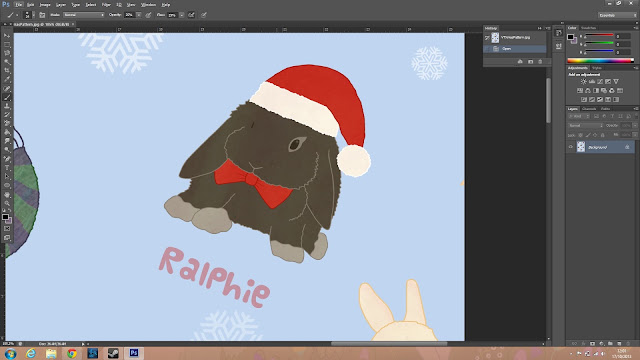Switch to the Swatches tab

pos(589,28)
